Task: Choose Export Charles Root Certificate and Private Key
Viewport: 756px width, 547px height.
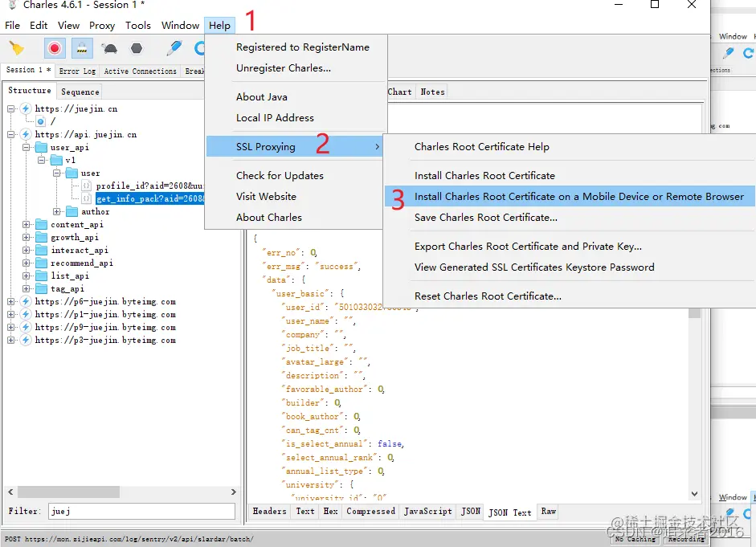Action: [528, 247]
